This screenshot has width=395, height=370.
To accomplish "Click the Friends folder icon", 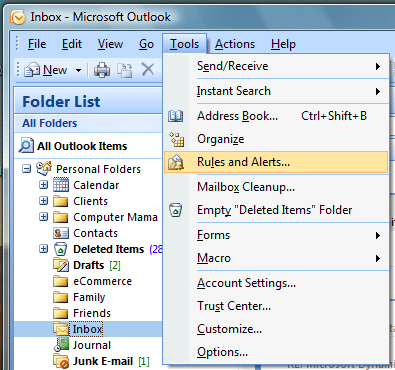I will (61, 313).
